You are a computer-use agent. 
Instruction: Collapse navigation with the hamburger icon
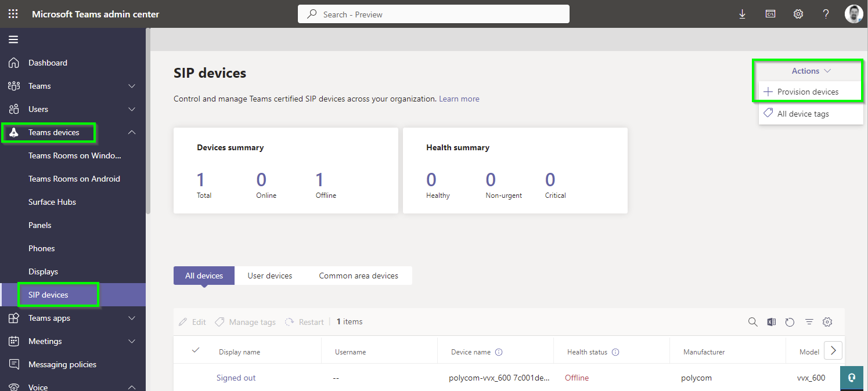coord(13,39)
